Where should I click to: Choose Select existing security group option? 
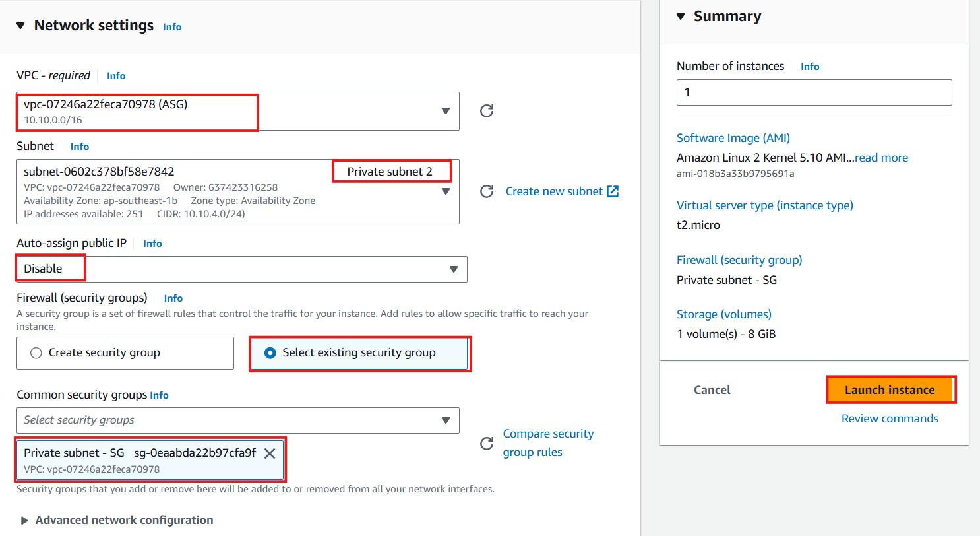359,353
